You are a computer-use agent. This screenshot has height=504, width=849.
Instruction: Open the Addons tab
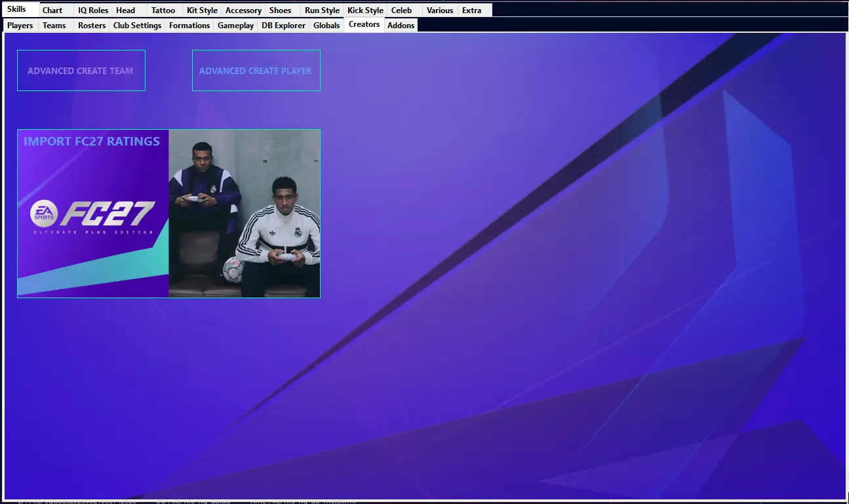(401, 26)
